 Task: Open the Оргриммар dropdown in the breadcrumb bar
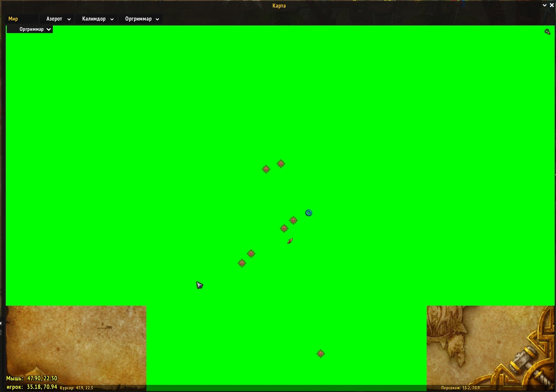coord(142,19)
